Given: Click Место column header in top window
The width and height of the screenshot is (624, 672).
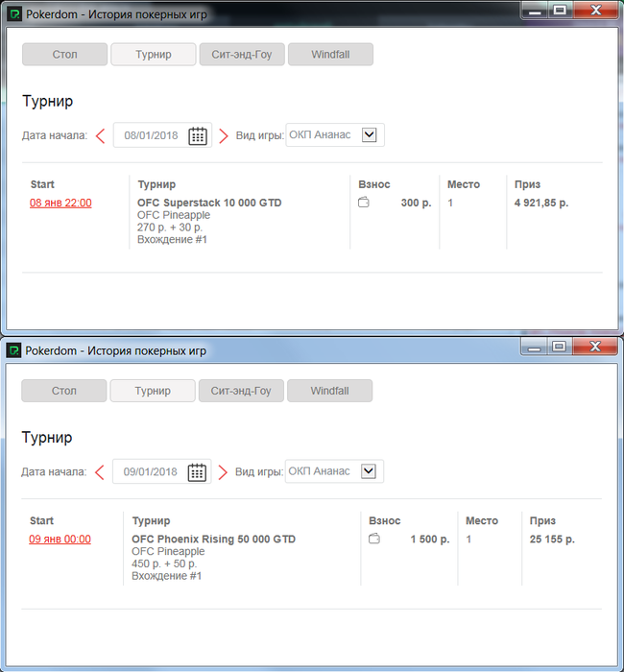Looking at the screenshot, I should [x=464, y=184].
